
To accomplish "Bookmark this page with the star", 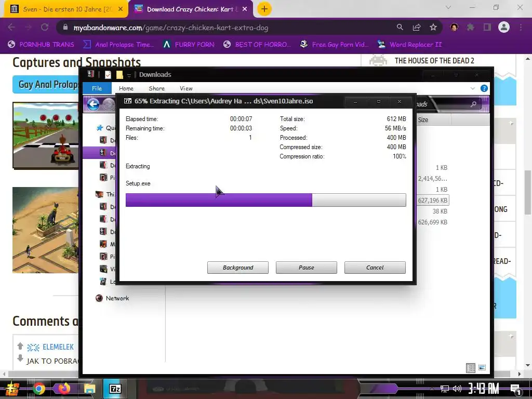I will pyautogui.click(x=433, y=28).
